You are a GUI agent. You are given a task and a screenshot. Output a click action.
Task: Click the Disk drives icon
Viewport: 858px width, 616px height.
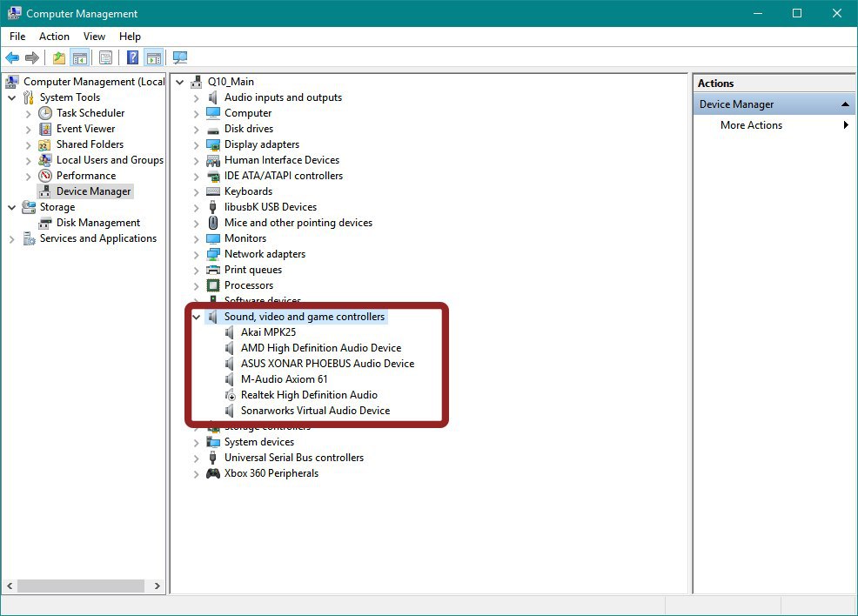pos(213,130)
